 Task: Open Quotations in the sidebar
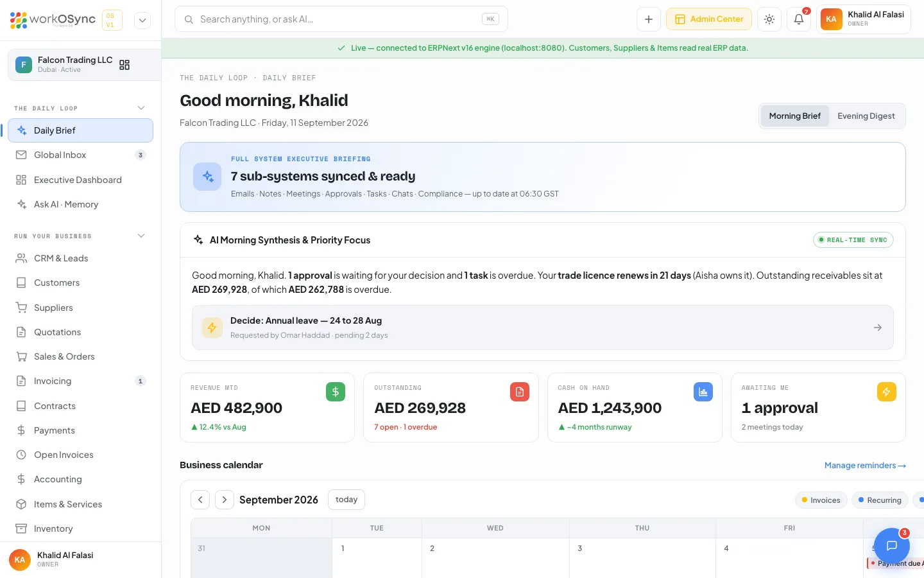point(80,332)
